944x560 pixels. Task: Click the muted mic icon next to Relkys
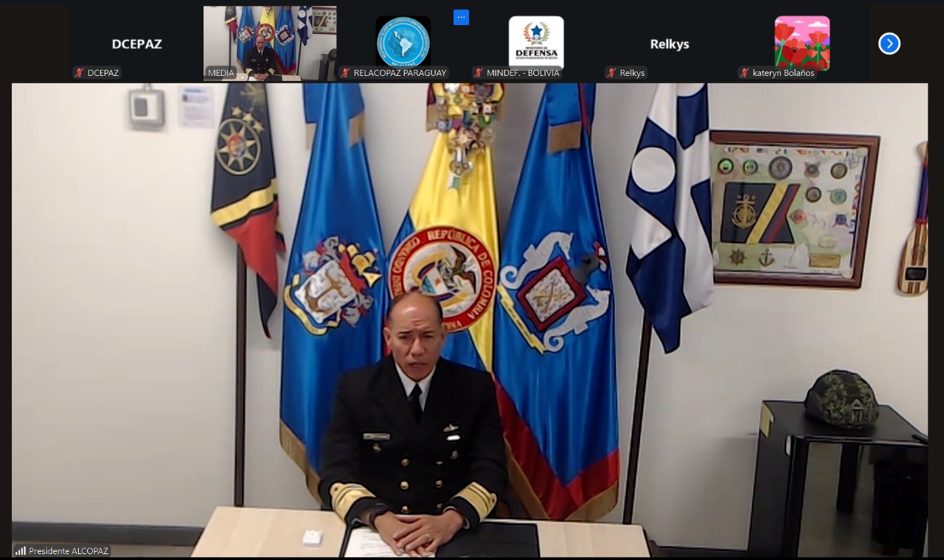tap(611, 73)
